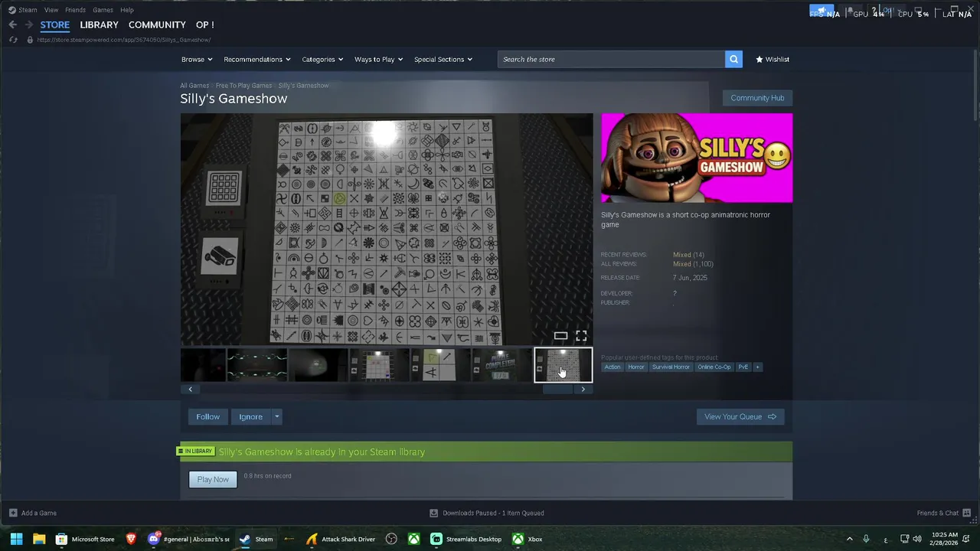
Task: Open the Games menu
Action: coord(103,10)
